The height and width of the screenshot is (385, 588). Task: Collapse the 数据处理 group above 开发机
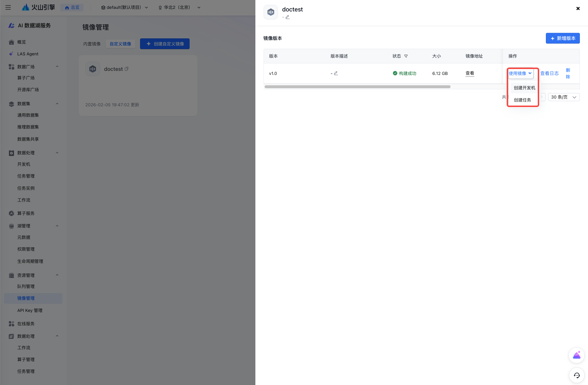tap(57, 153)
